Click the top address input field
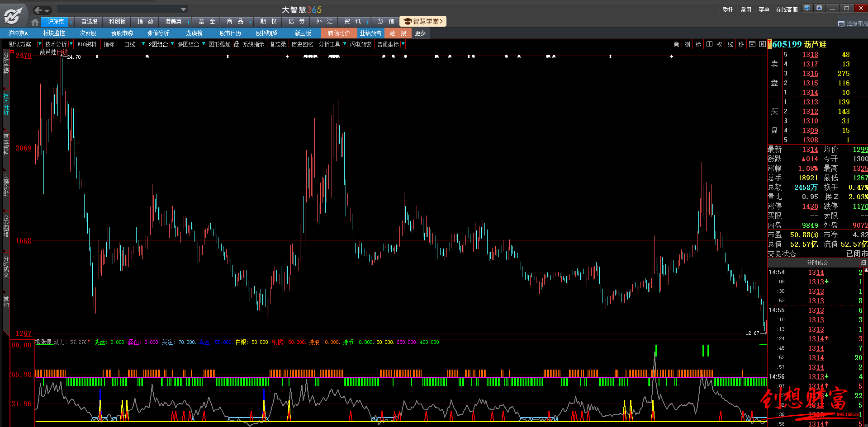Screen dimensions: 868x427 (119, 9)
